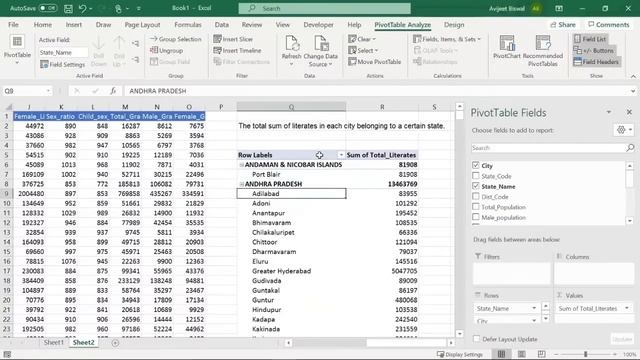Screen dimensions: 640x360
Task: Click the Share button
Action: point(563,25)
